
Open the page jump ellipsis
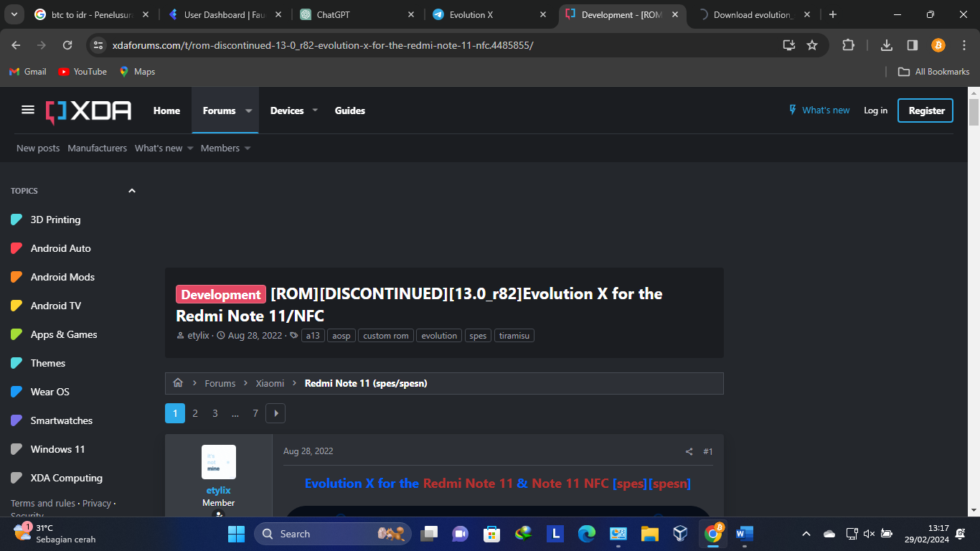[x=235, y=413]
